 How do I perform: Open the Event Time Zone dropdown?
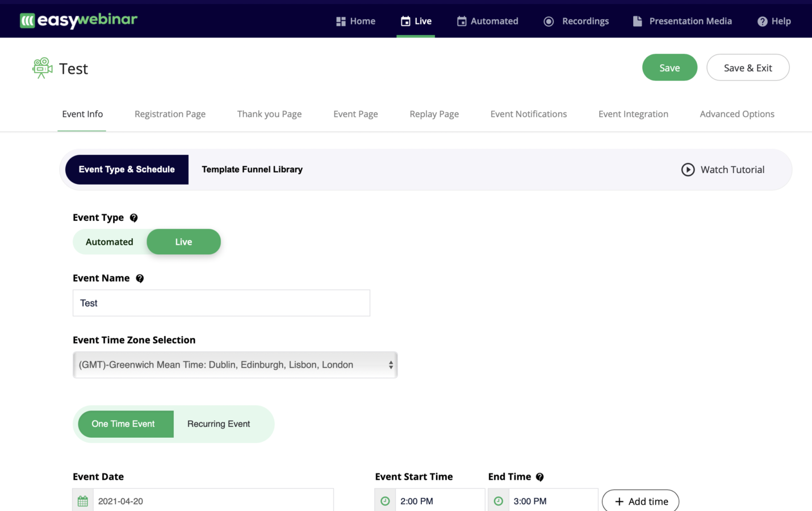(x=235, y=365)
